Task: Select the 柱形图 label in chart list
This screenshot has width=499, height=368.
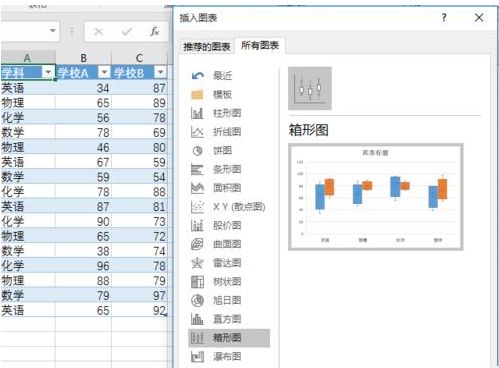Action: 227,113
